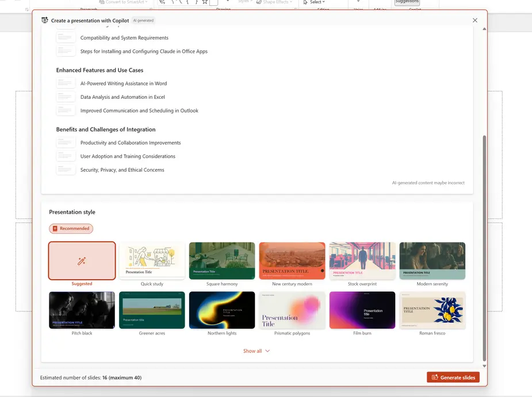Select topic User Adoption and Training Considerations
The width and height of the screenshot is (532, 397).
coord(128,156)
